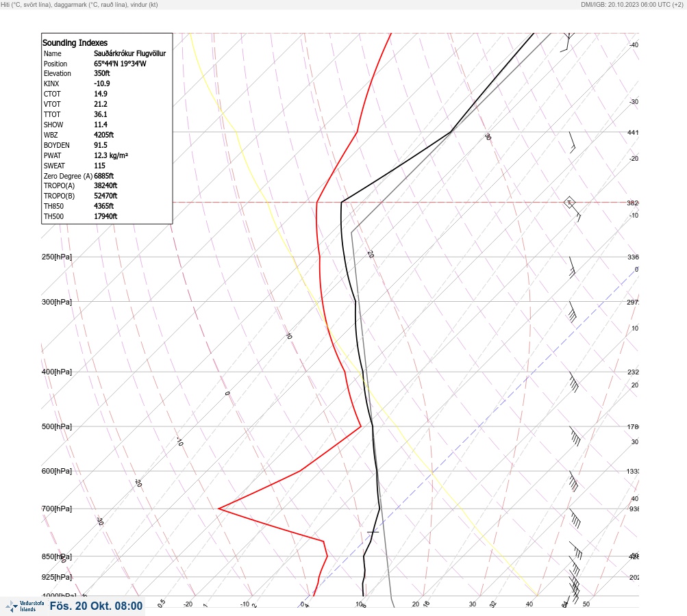
Task: Click the 0.5 mixing ratio label at bottom
Action: click(161, 603)
